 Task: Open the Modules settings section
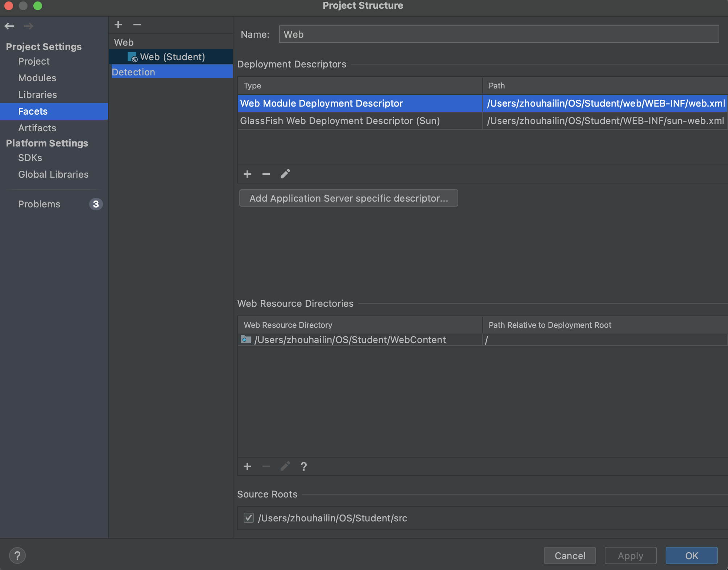click(x=37, y=78)
